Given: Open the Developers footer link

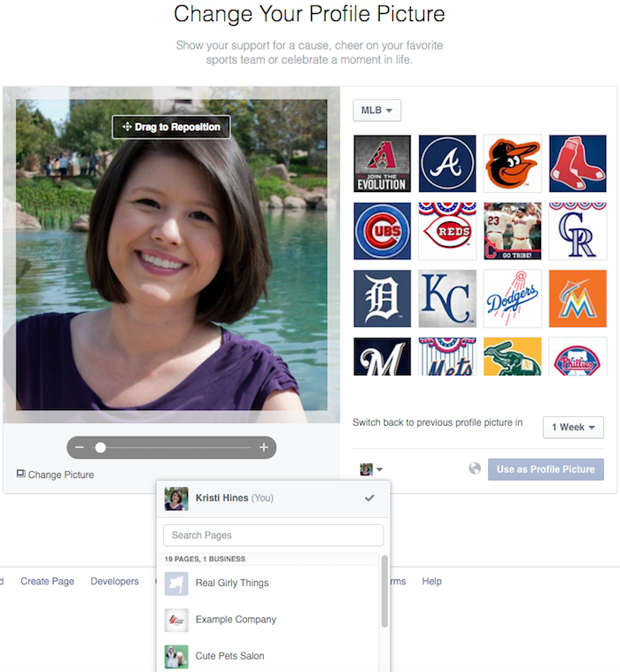Looking at the screenshot, I should 114,581.
